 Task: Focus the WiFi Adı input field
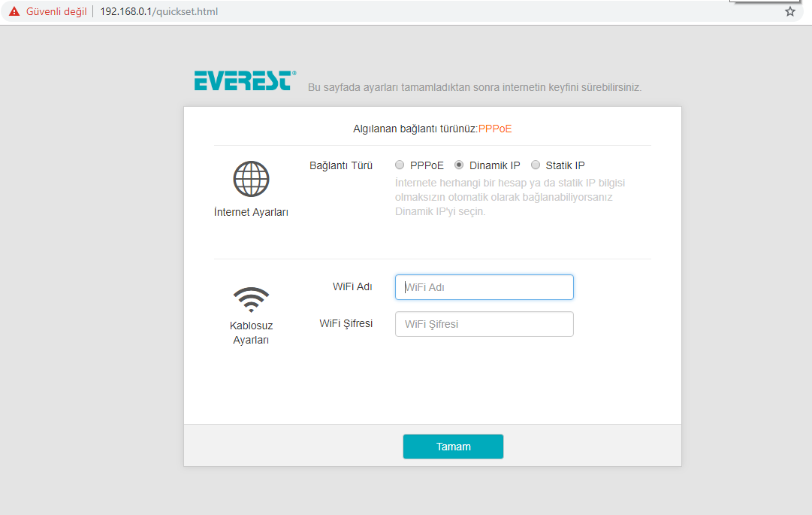(484, 287)
